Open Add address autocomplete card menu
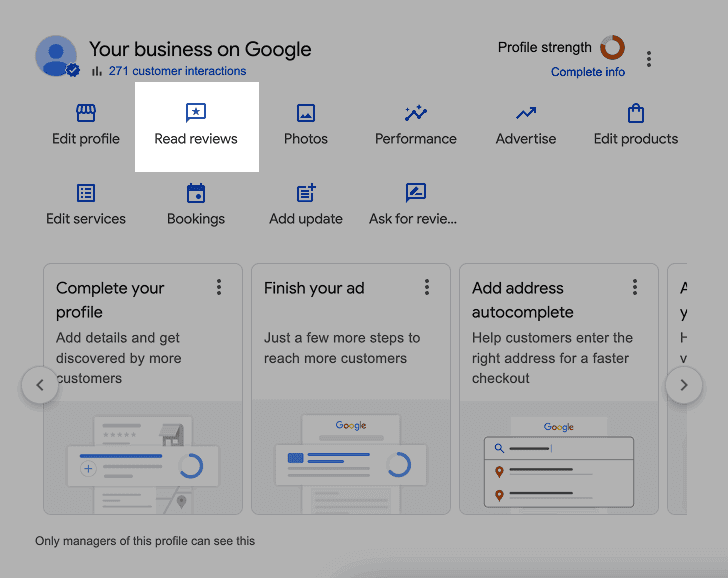This screenshot has width=728, height=578. coord(635,288)
